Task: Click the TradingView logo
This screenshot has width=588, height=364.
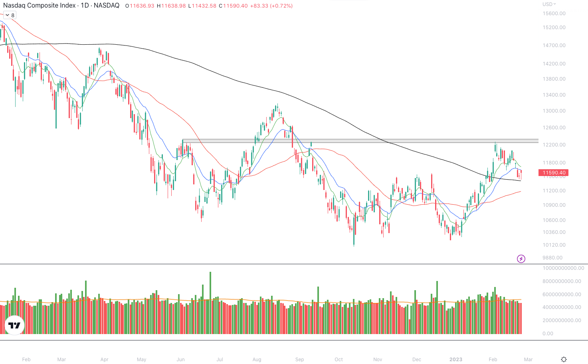Action: pos(15,325)
